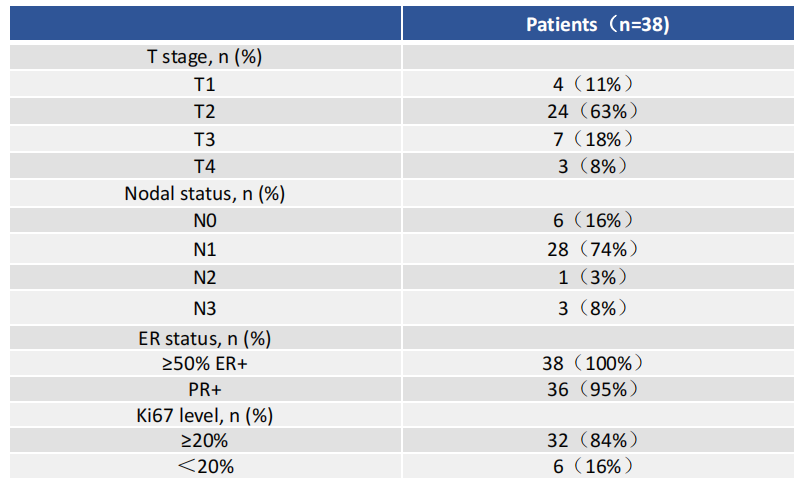
Task: Select the T4 row label
Action: [x=204, y=165]
